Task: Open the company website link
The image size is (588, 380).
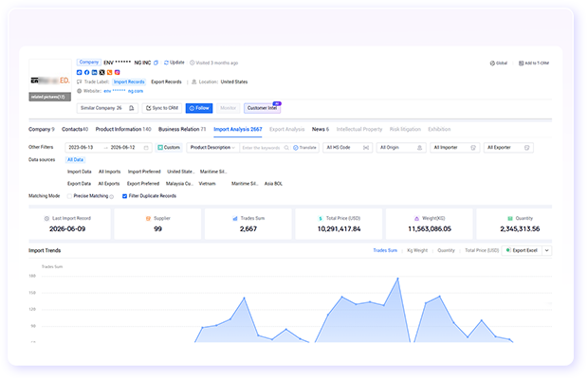Action: tap(123, 91)
